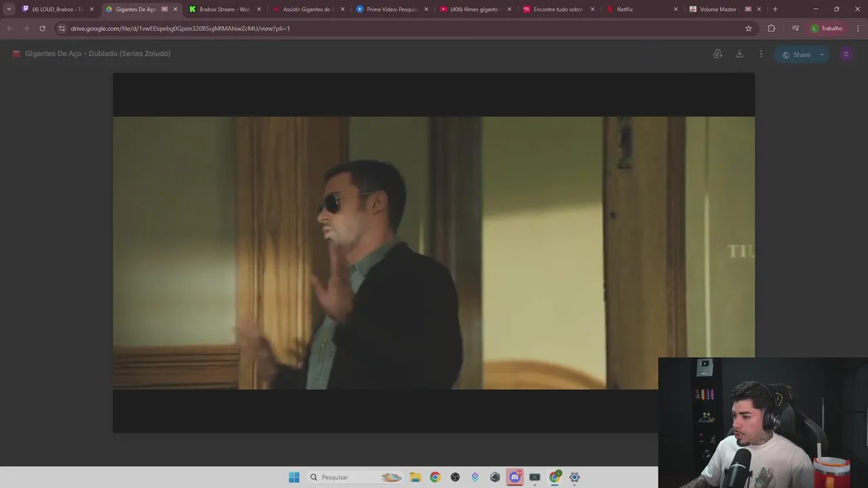This screenshot has height=488, width=868.
Task: Open the purple diamond app in taskbar
Action: [x=475, y=477]
